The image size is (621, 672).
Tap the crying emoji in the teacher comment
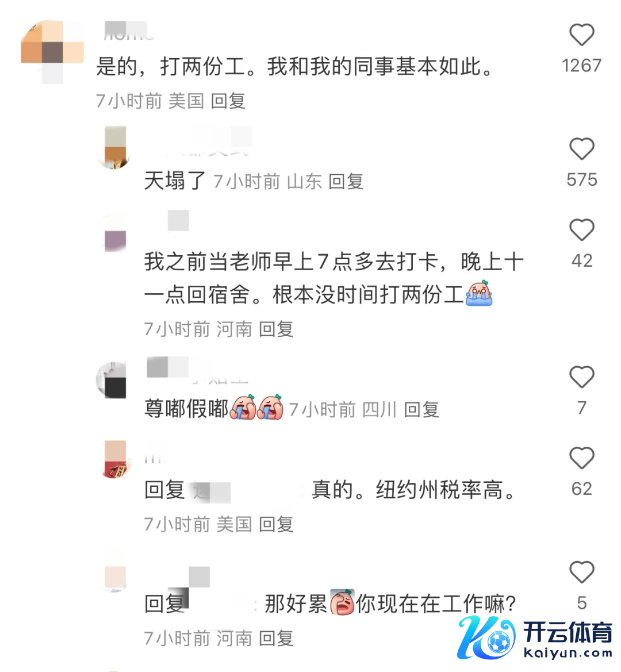point(479,294)
